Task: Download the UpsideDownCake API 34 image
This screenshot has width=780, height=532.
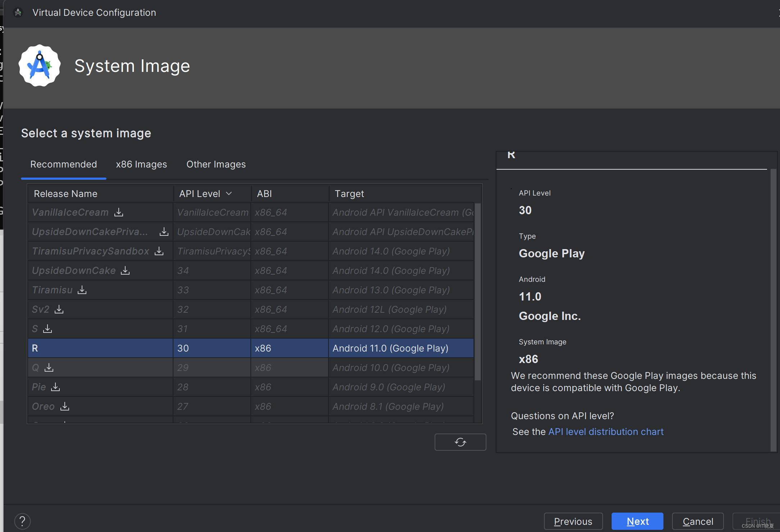Action: tap(125, 271)
